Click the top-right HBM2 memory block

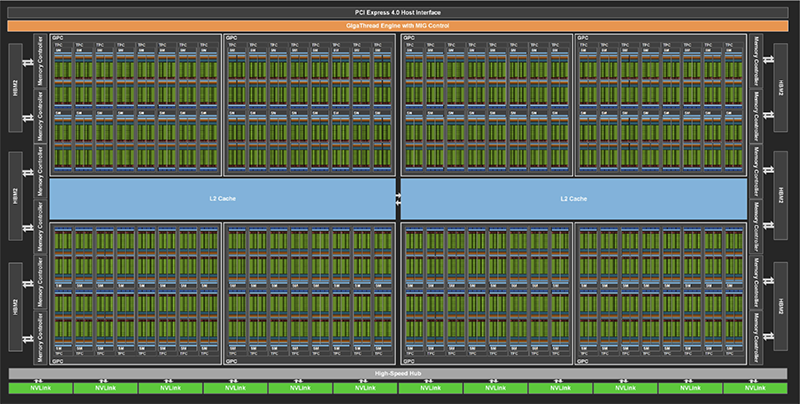tap(781, 86)
